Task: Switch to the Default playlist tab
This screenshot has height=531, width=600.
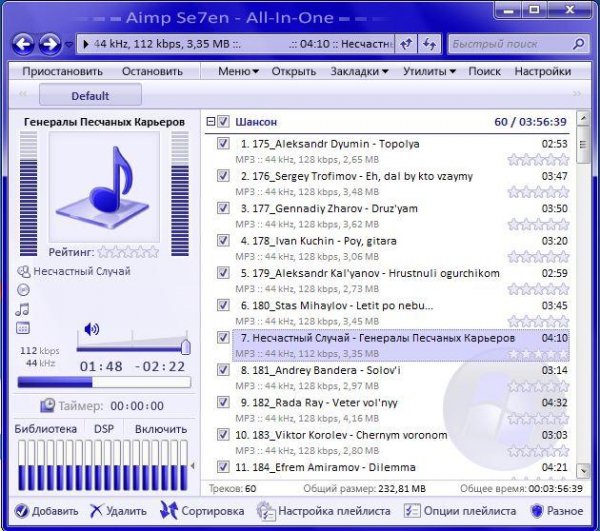Action: (x=90, y=95)
